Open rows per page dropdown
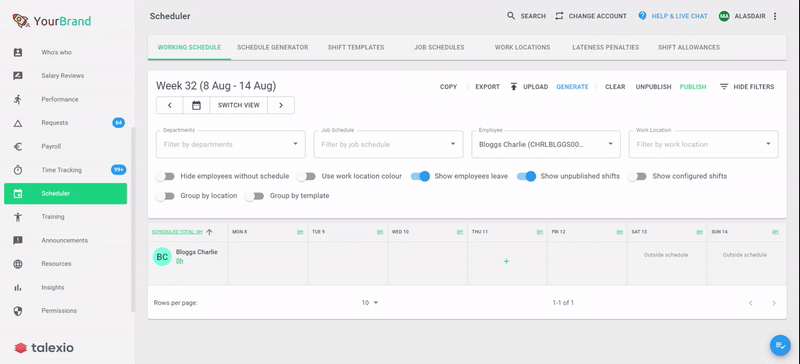This screenshot has width=800, height=364. (x=370, y=303)
